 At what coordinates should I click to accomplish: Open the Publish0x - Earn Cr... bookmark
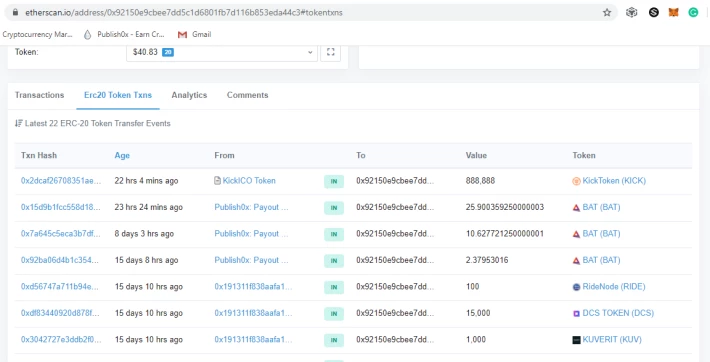click(x=124, y=34)
